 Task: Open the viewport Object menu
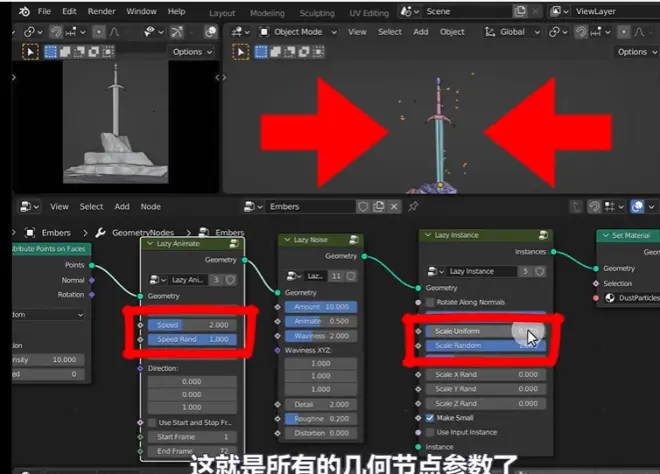click(x=452, y=32)
